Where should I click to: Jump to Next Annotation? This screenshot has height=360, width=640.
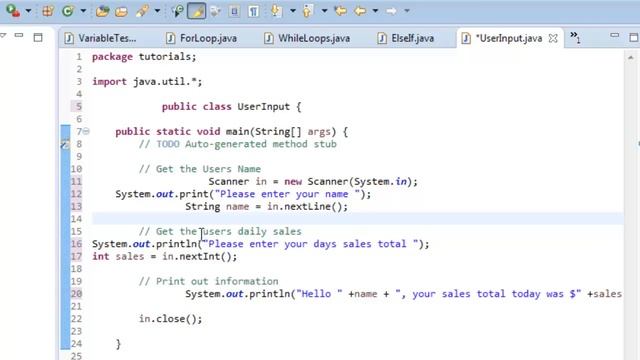[x=277, y=11]
